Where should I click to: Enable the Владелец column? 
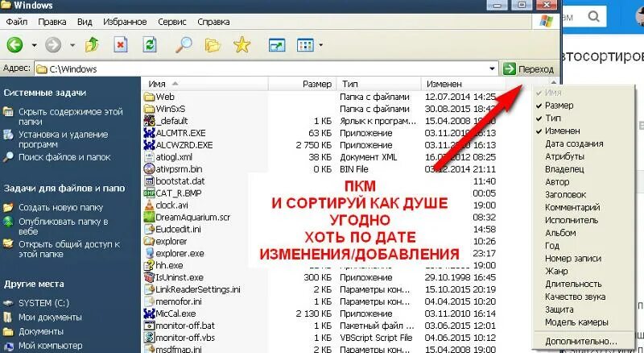[x=583, y=169]
